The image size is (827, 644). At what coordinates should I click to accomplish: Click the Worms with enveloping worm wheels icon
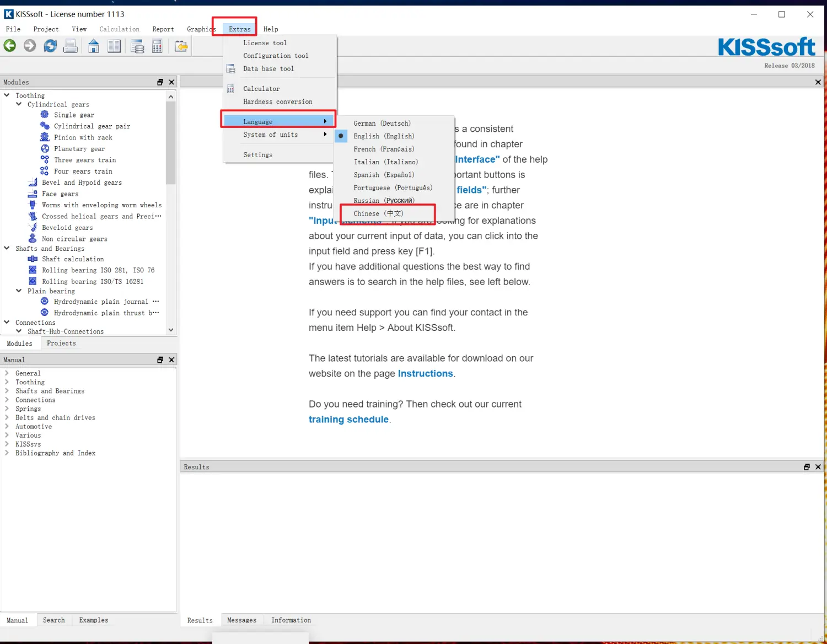click(33, 205)
